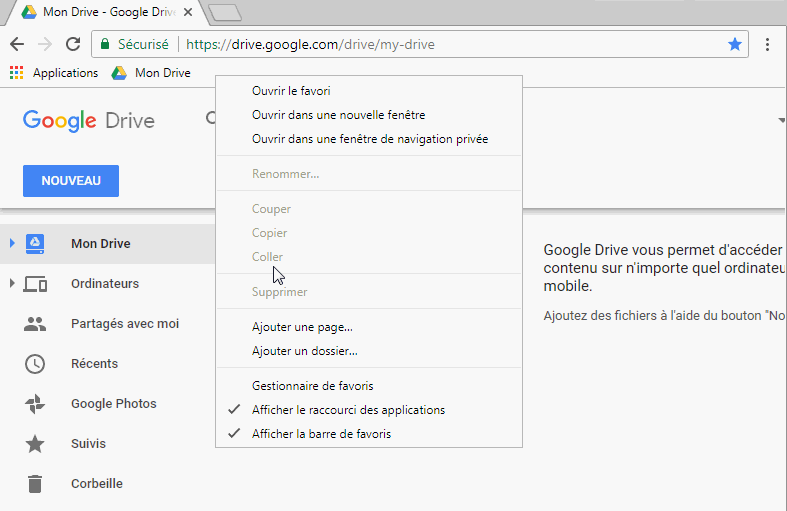This screenshot has height=511, width=787.
Task: Click the Drive favicon on the browser tab
Action: tap(29, 12)
